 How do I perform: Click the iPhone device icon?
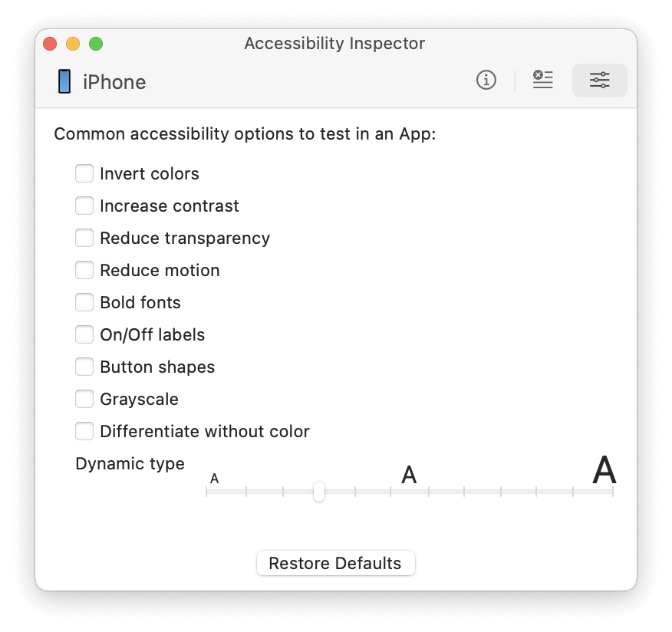pos(64,81)
